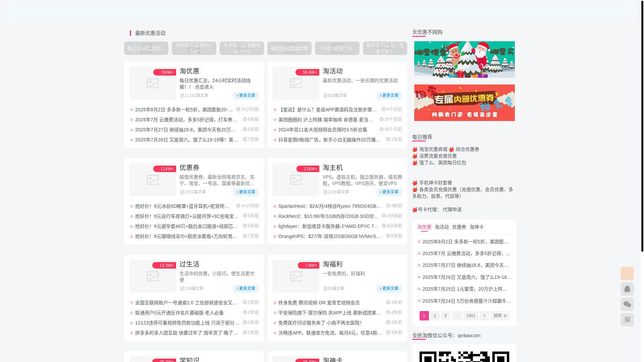Open article SpartanHost $24/月
This screenshot has width=644, height=362.
pos(329,206)
